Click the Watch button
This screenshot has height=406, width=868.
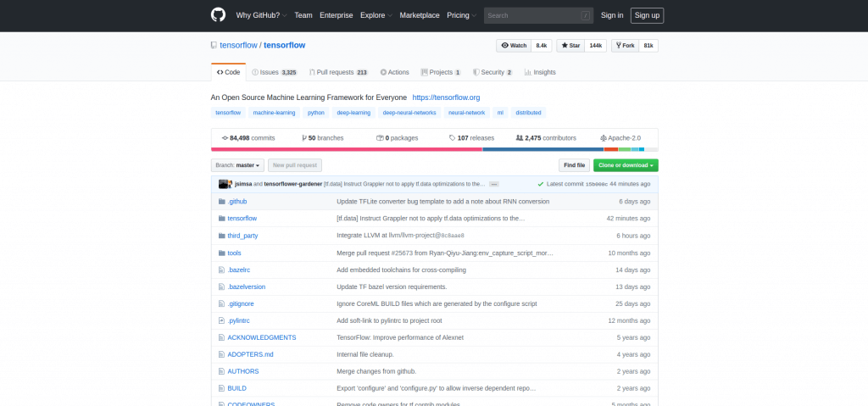[x=514, y=46]
